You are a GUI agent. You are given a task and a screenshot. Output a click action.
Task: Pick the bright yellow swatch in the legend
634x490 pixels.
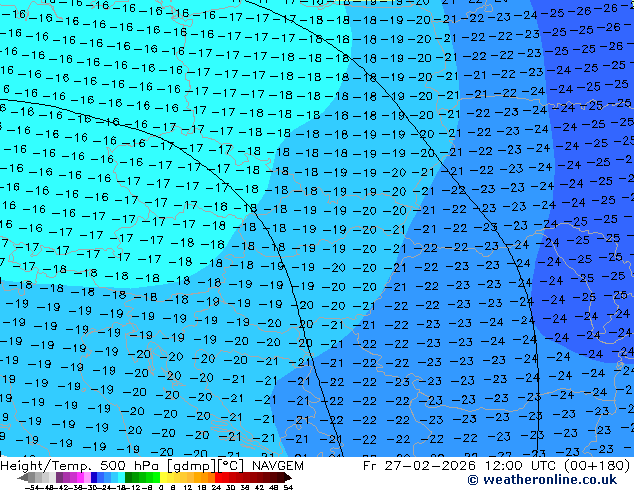click(163, 477)
